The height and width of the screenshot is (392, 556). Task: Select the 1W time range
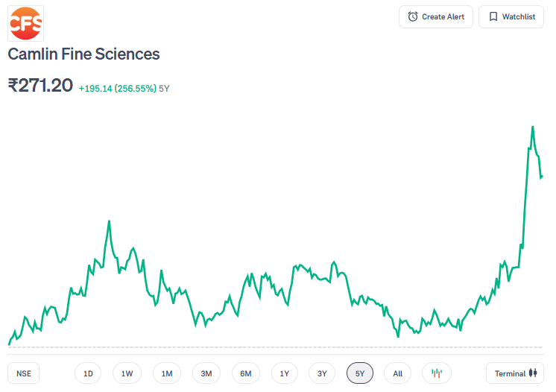tap(127, 373)
